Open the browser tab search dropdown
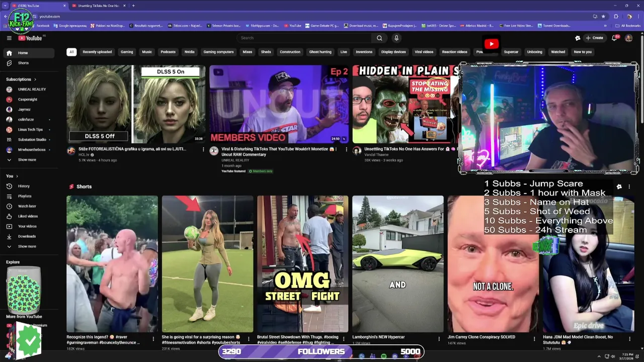The image size is (644, 362). [5, 6]
